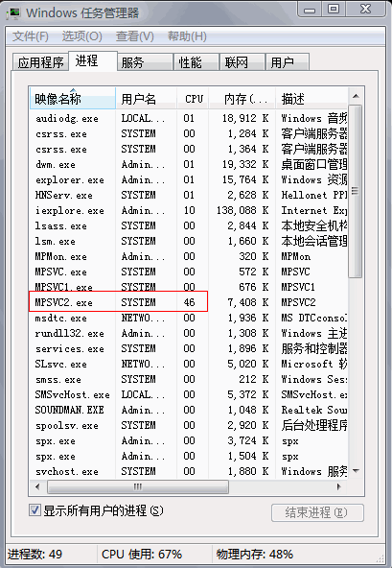The image size is (392, 568).
Task: Sort by 内存 column header
Action: pyautogui.click(x=242, y=99)
